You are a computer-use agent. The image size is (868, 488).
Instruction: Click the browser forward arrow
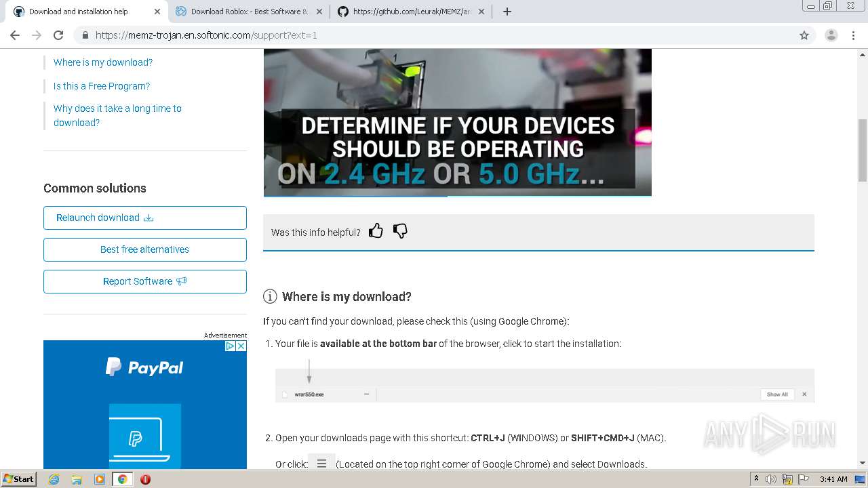tap(37, 35)
